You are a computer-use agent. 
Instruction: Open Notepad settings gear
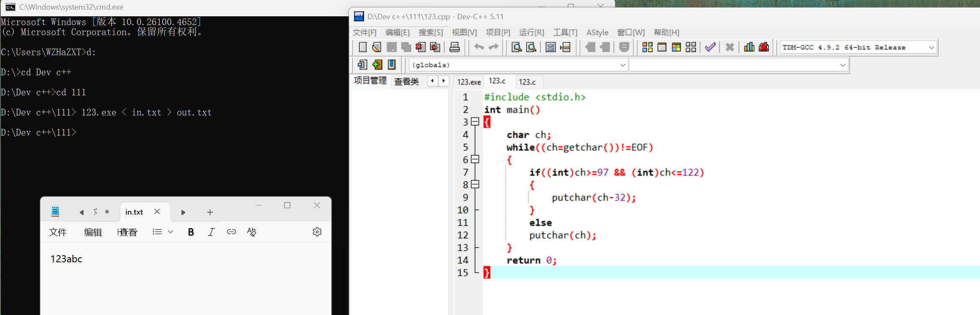tap(317, 232)
